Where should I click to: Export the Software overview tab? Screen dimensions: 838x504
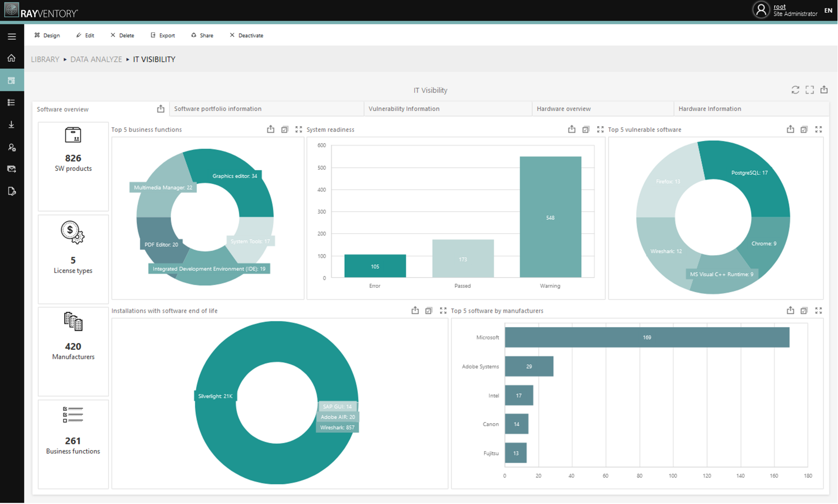pos(161,109)
